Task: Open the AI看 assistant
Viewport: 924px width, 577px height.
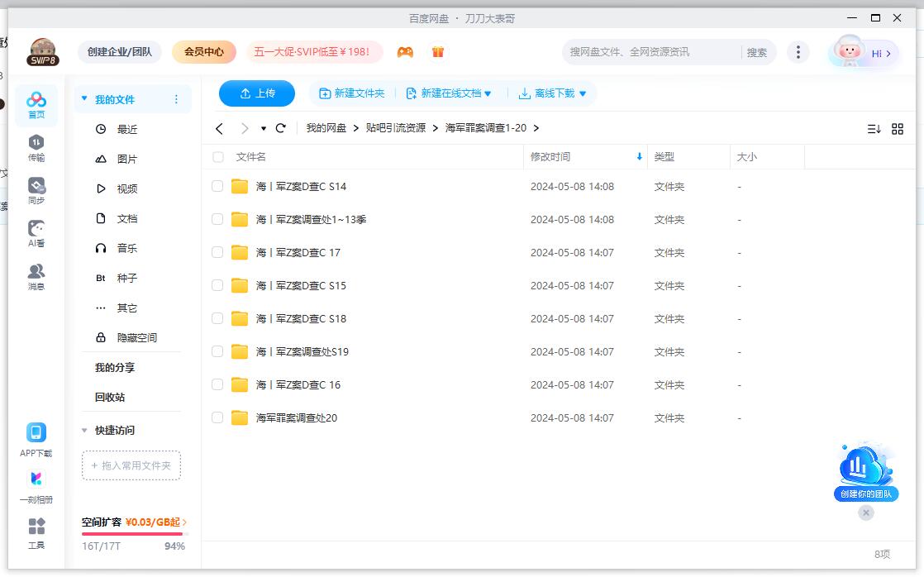Action: click(36, 233)
